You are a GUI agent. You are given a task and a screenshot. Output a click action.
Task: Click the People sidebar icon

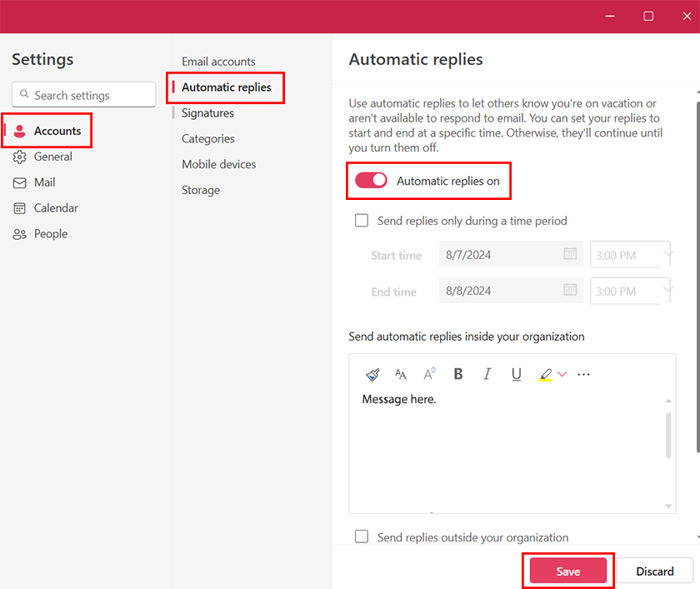(19, 234)
